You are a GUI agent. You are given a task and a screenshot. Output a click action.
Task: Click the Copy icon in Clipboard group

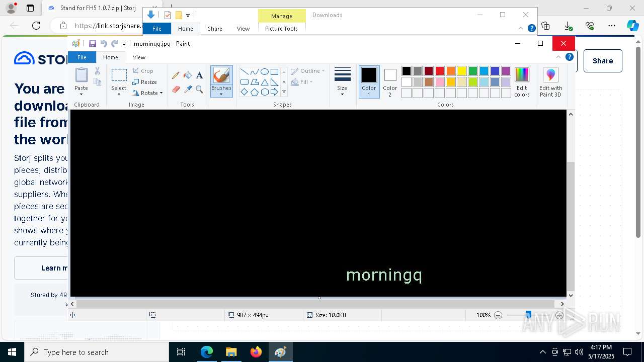point(98,81)
